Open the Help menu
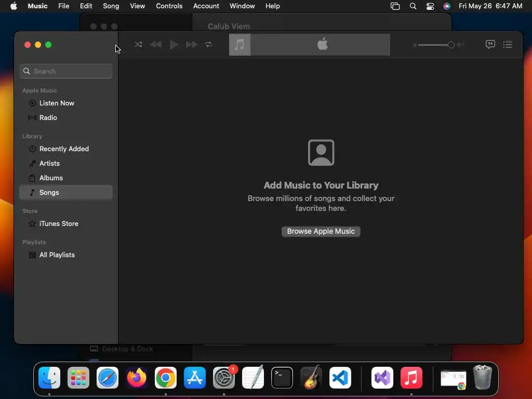The height and width of the screenshot is (399, 532). pyautogui.click(x=272, y=6)
